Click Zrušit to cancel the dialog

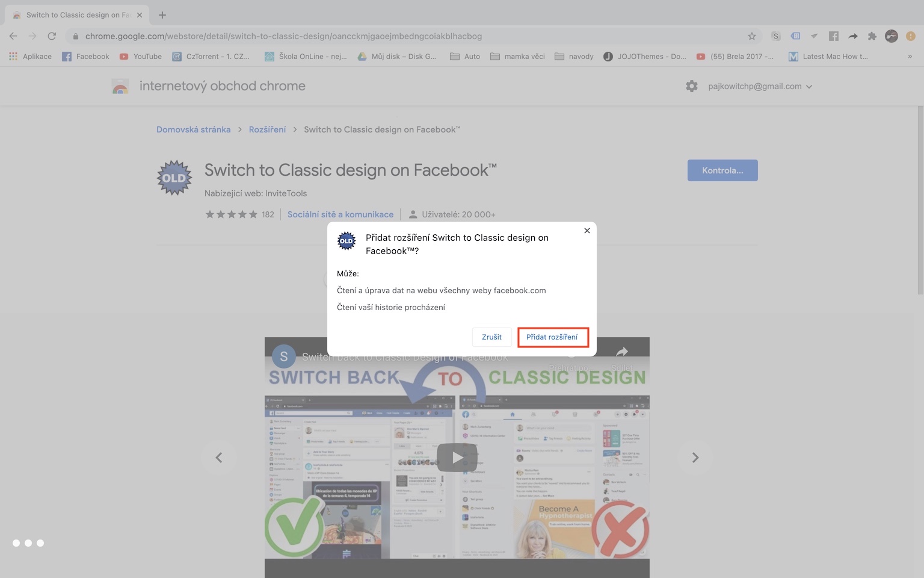[x=491, y=337]
